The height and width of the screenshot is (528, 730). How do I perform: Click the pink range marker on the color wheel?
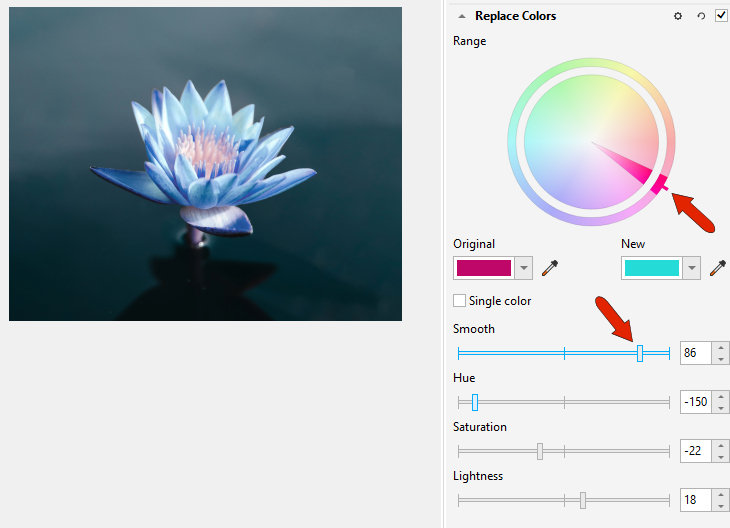click(660, 184)
